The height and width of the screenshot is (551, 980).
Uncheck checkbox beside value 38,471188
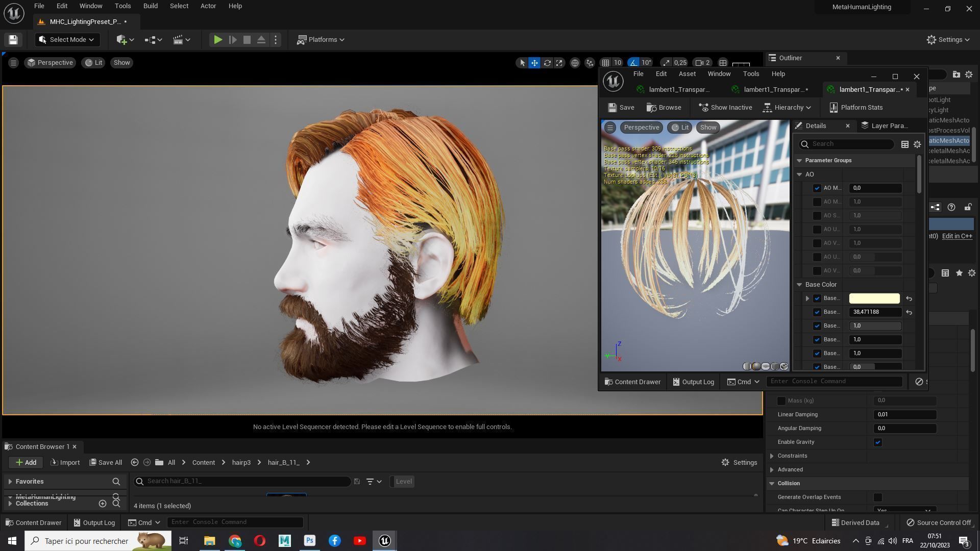tap(817, 312)
